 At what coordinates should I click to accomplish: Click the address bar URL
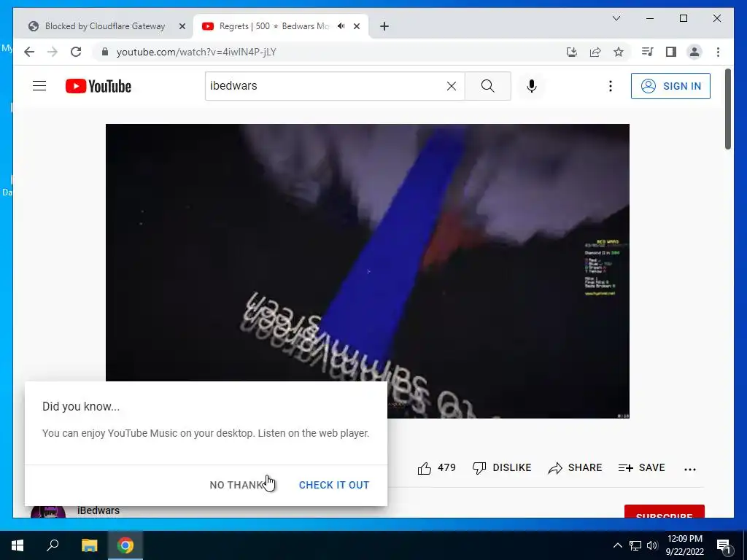coord(196,52)
